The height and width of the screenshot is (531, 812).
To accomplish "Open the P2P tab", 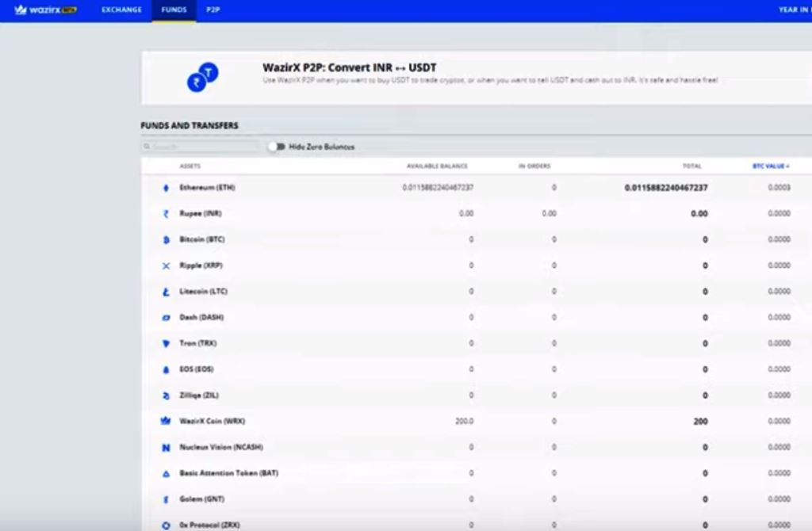I will (x=213, y=10).
